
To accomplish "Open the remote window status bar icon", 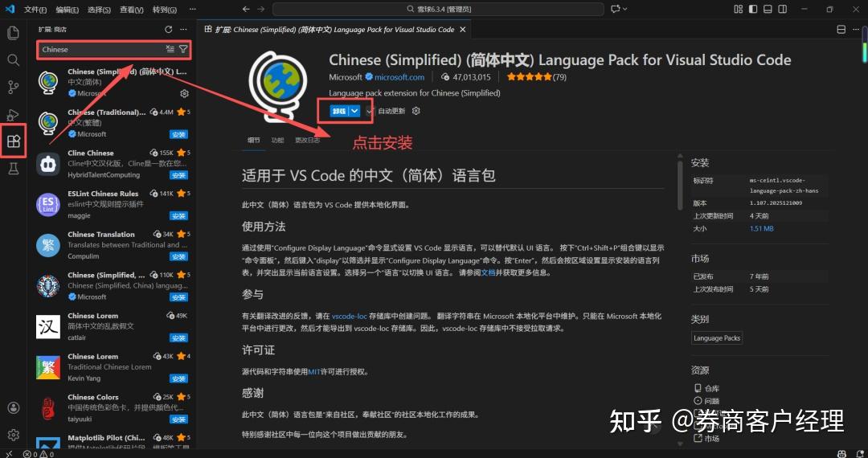I will point(8,454).
